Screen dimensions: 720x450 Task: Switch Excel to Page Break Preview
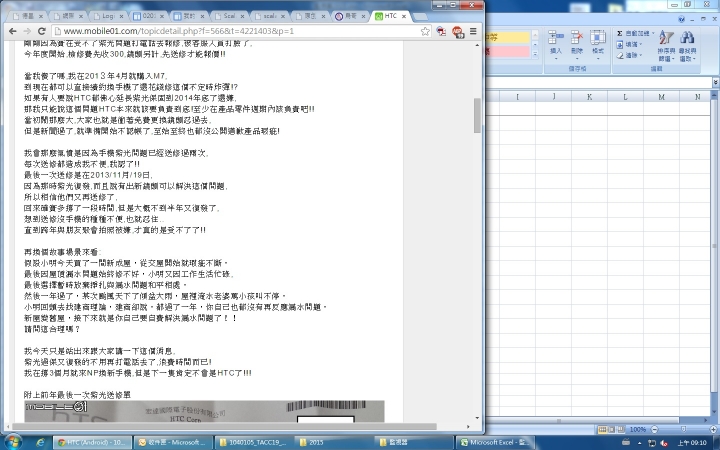pos(620,429)
